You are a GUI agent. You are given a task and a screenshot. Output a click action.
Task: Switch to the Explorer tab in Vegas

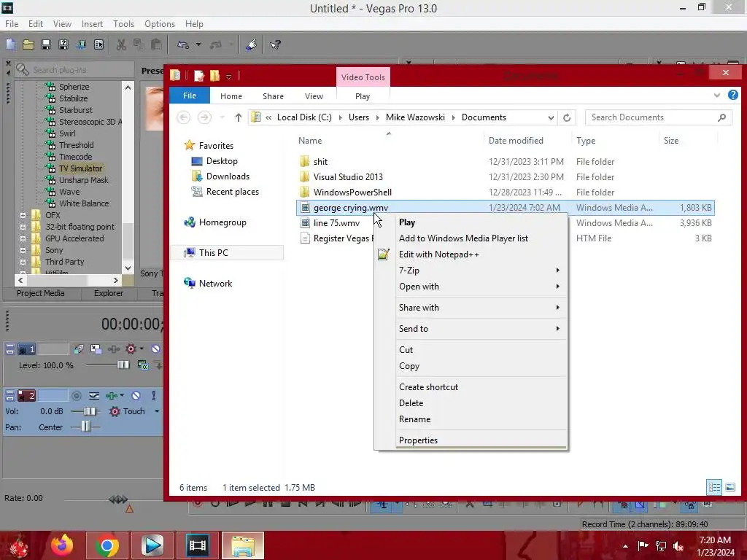coord(108,293)
